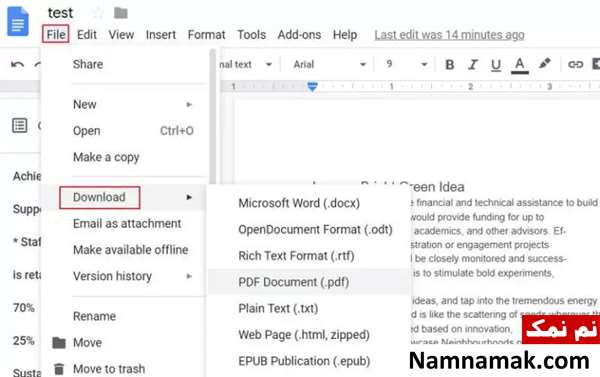Click the trash icon beside Move to trash

[59, 369]
